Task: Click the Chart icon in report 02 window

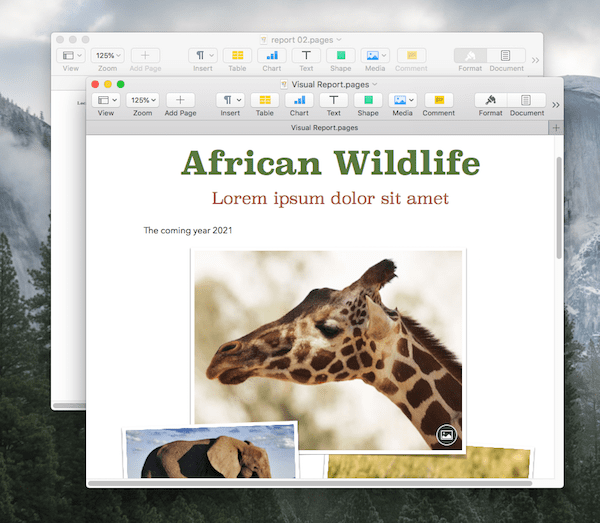Action: pos(271,56)
